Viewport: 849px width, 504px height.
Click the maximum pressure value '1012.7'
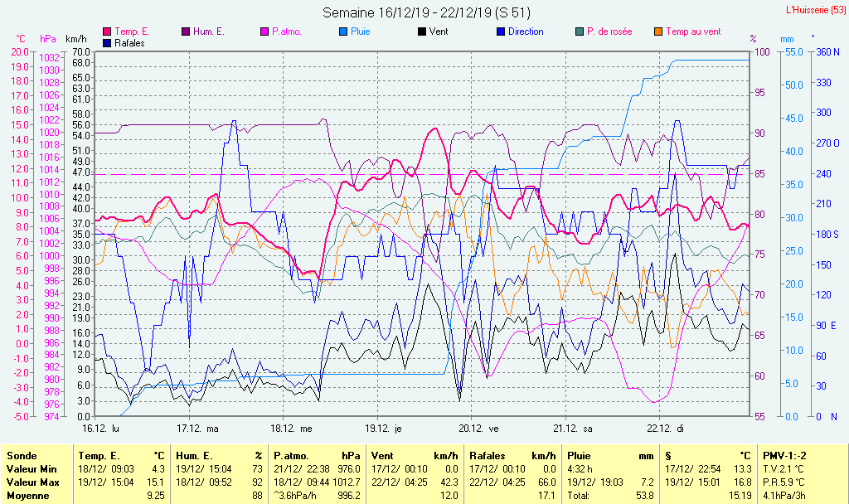point(347,482)
